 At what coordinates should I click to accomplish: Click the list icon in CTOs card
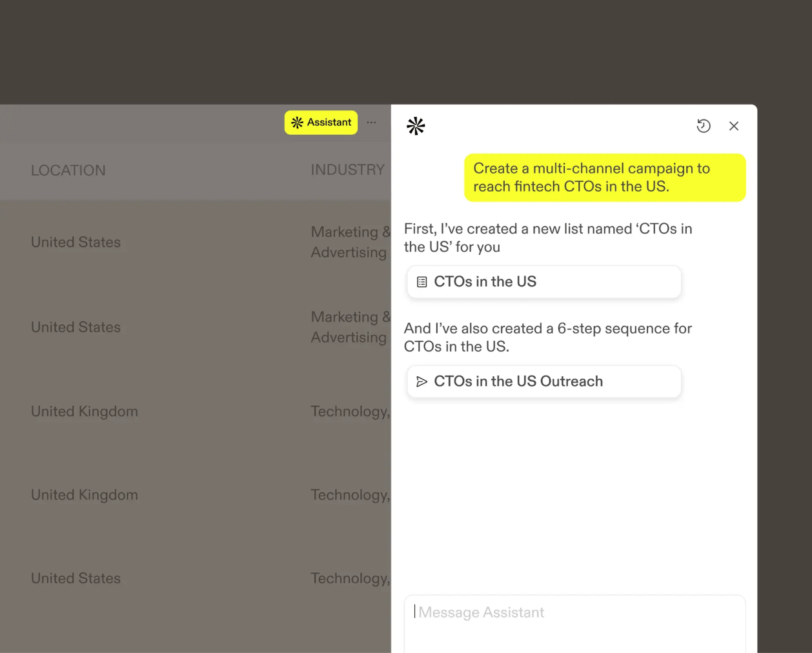click(x=422, y=282)
